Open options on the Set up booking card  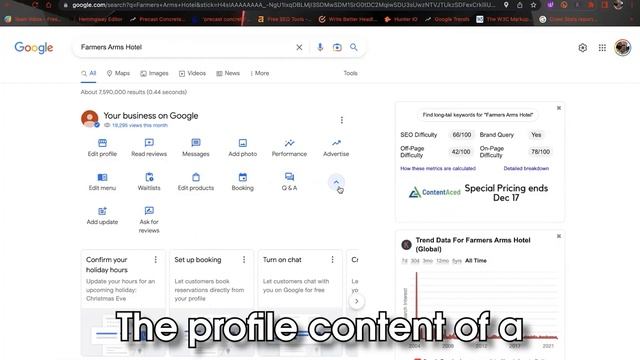[x=244, y=260]
